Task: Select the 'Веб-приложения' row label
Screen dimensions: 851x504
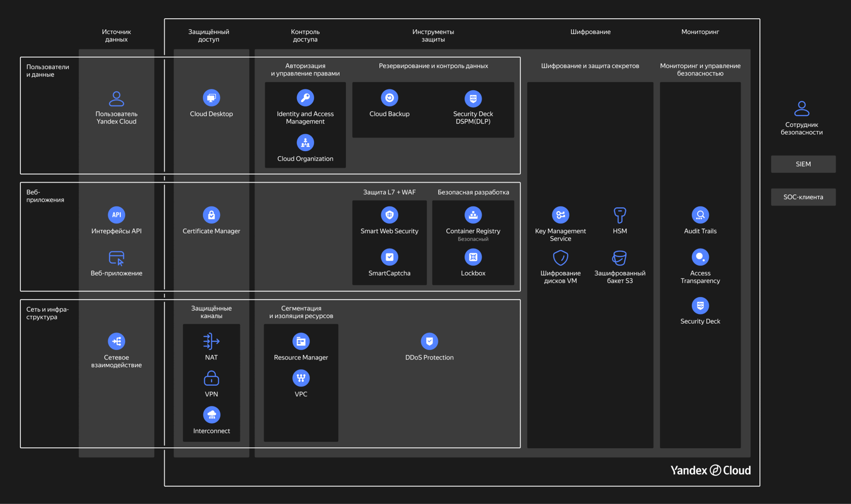Action: pyautogui.click(x=45, y=196)
